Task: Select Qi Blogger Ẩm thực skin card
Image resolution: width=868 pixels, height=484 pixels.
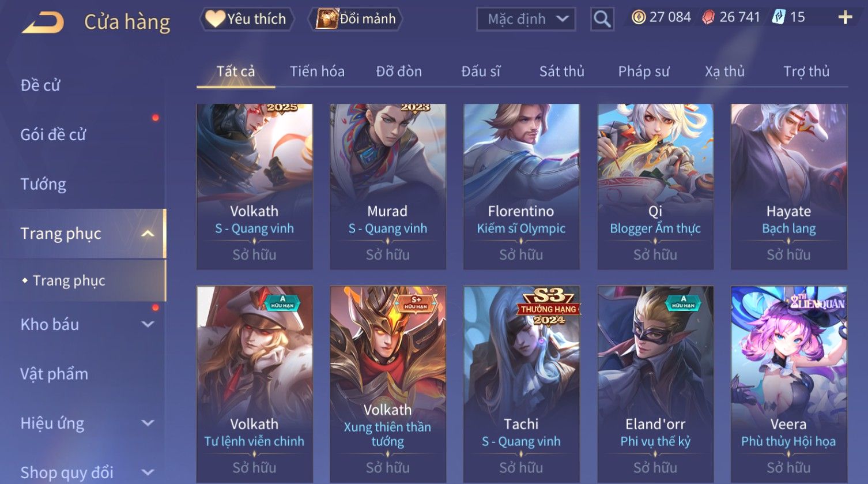Action: point(655,186)
